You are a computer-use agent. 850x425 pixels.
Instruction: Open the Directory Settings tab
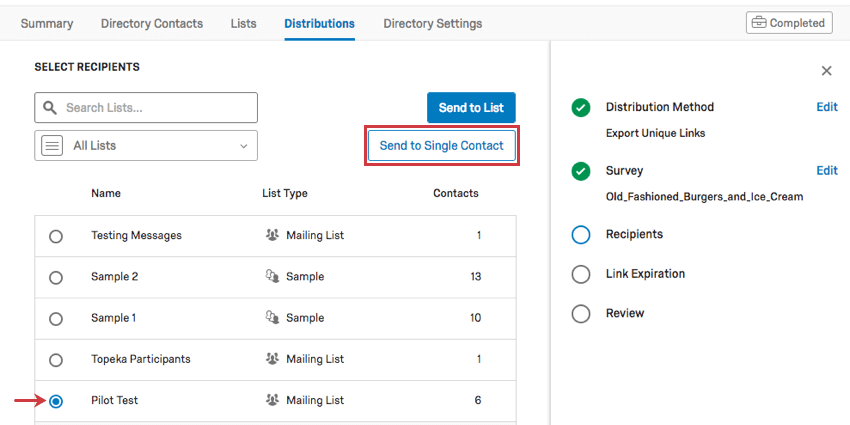432,23
